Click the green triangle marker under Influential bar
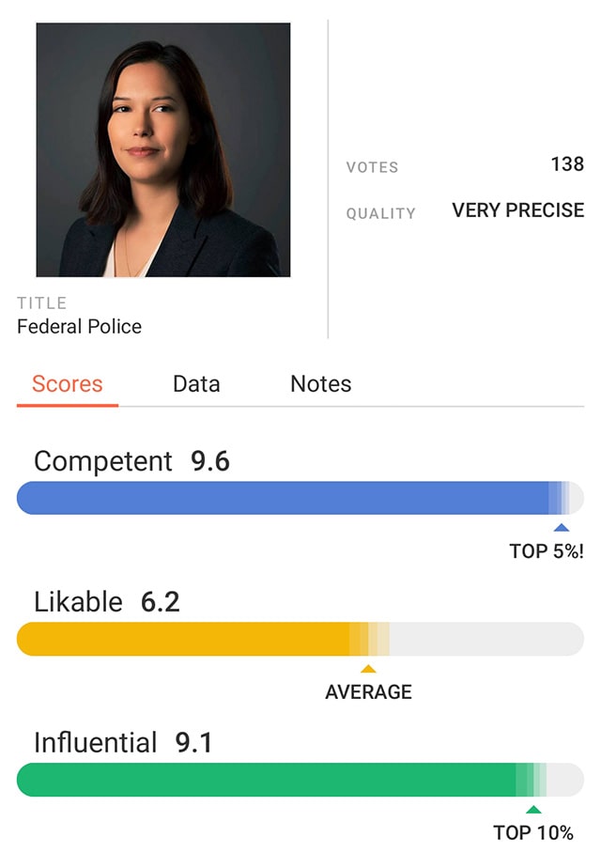The image size is (601, 868). click(x=533, y=810)
